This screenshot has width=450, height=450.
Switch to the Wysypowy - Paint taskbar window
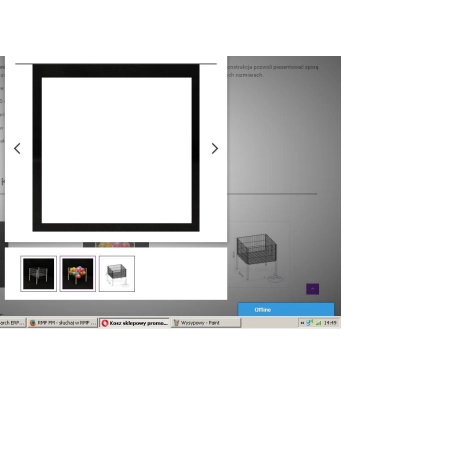(x=206, y=323)
